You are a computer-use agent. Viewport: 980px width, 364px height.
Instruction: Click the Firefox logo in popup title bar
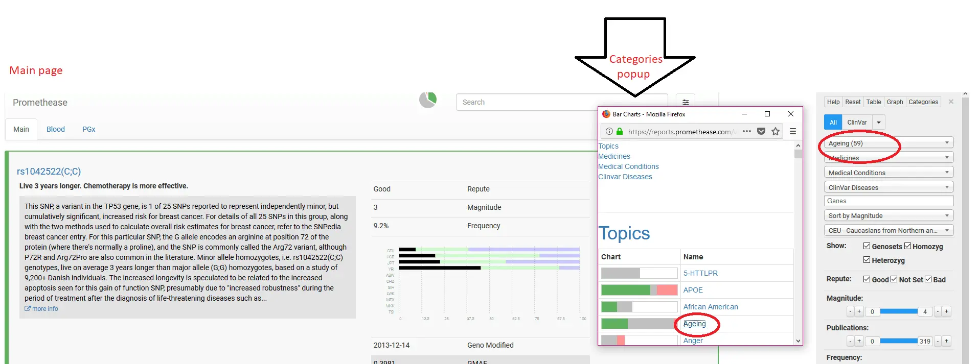click(606, 114)
